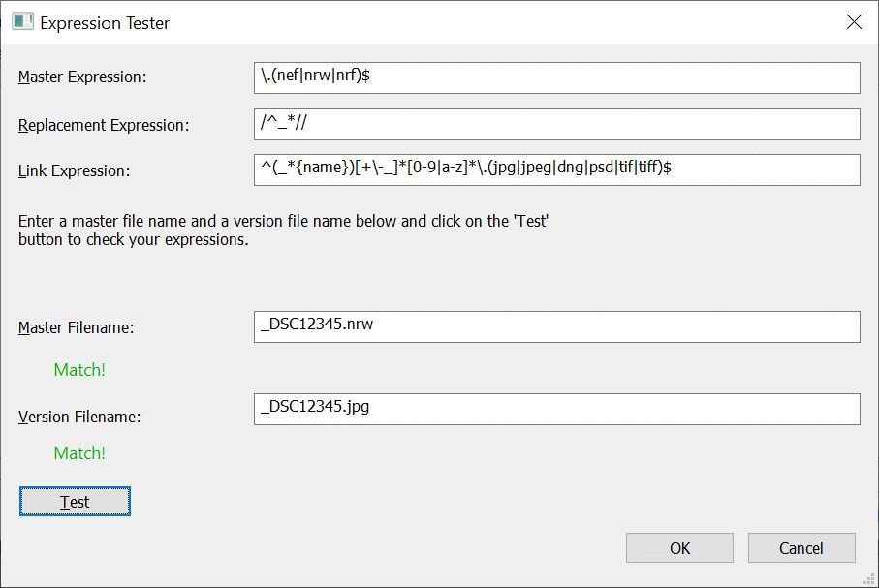Focus the Master Expression input field
The image size is (879, 588).
[556, 77]
